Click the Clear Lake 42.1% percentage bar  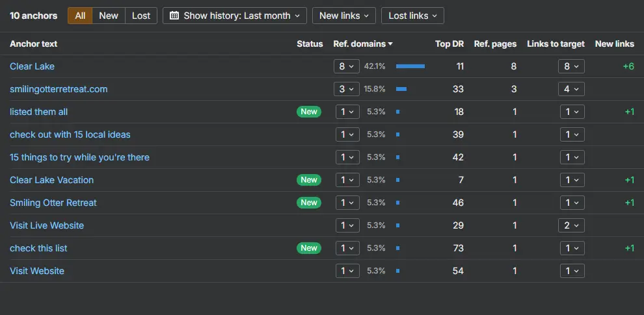(410, 66)
